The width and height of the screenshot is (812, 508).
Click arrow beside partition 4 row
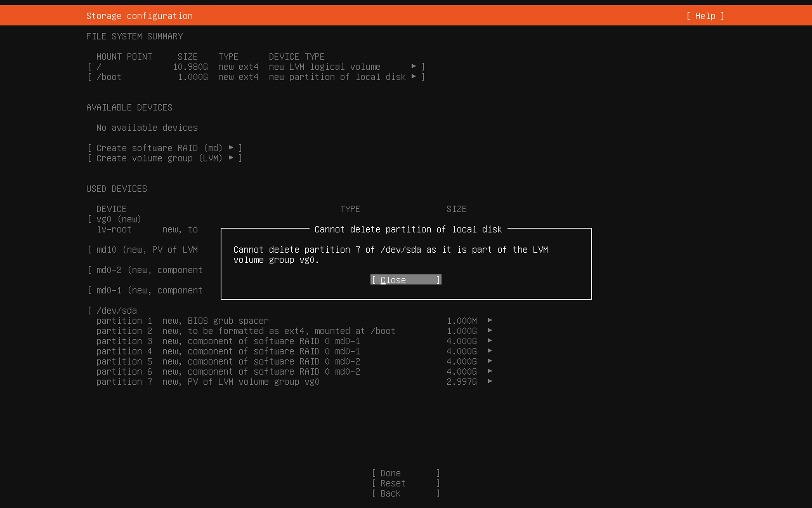click(x=490, y=351)
